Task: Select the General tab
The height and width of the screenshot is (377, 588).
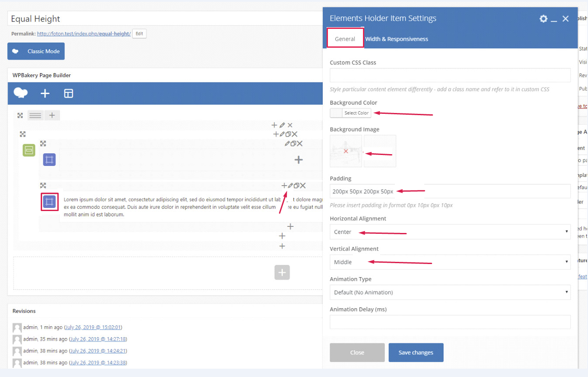Action: coord(345,39)
